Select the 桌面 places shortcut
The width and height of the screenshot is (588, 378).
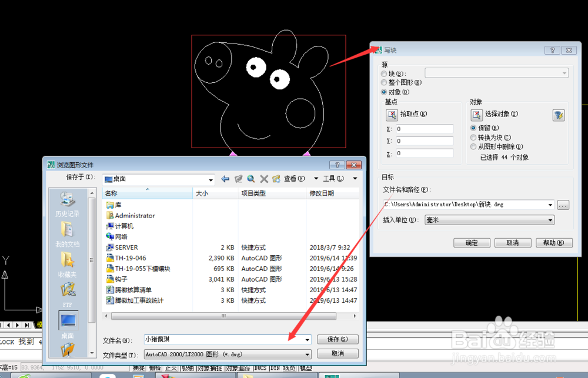[68, 325]
